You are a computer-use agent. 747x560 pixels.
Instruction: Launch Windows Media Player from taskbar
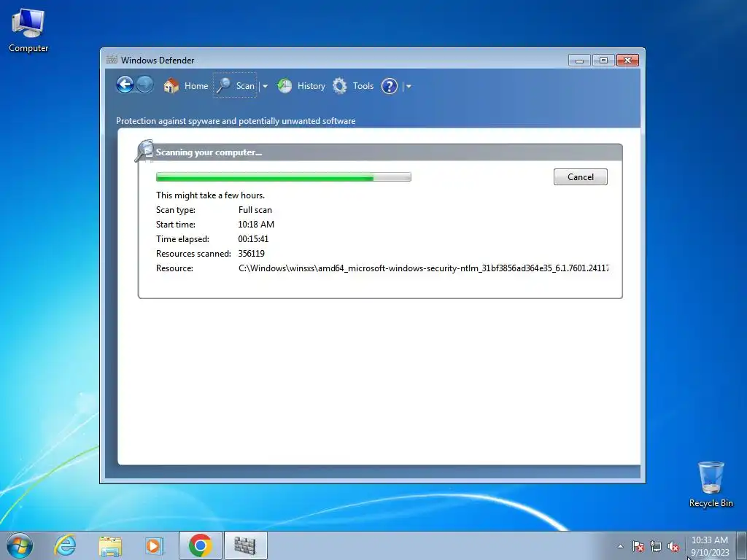pos(154,545)
